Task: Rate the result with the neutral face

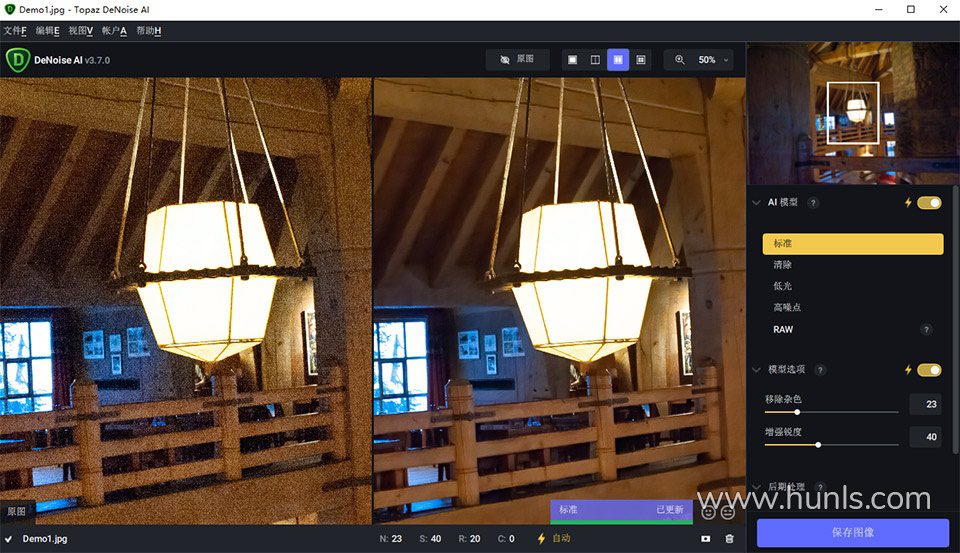Action: click(728, 512)
